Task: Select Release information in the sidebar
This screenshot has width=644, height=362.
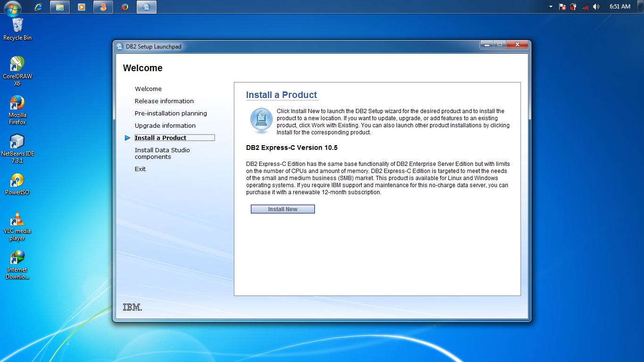Action: click(164, 101)
